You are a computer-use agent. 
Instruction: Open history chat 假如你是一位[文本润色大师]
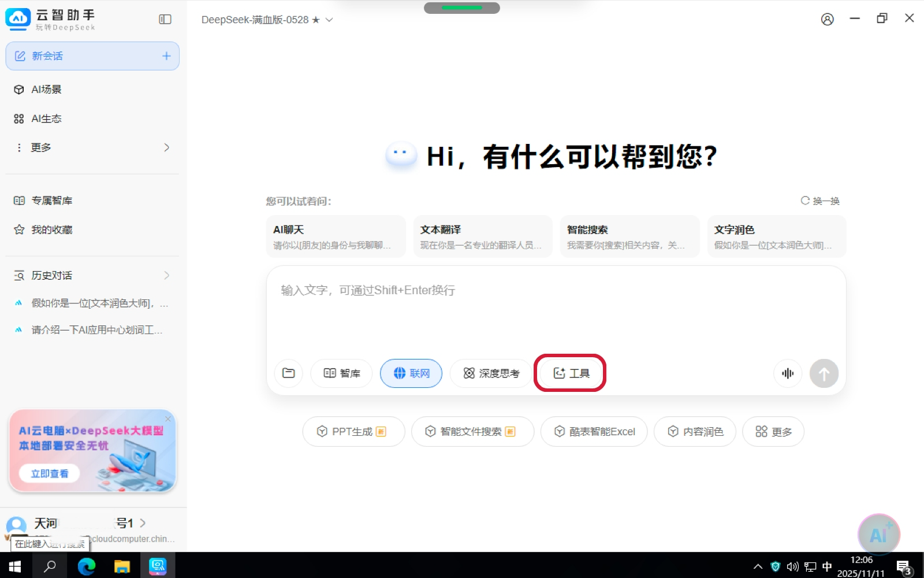(x=92, y=303)
